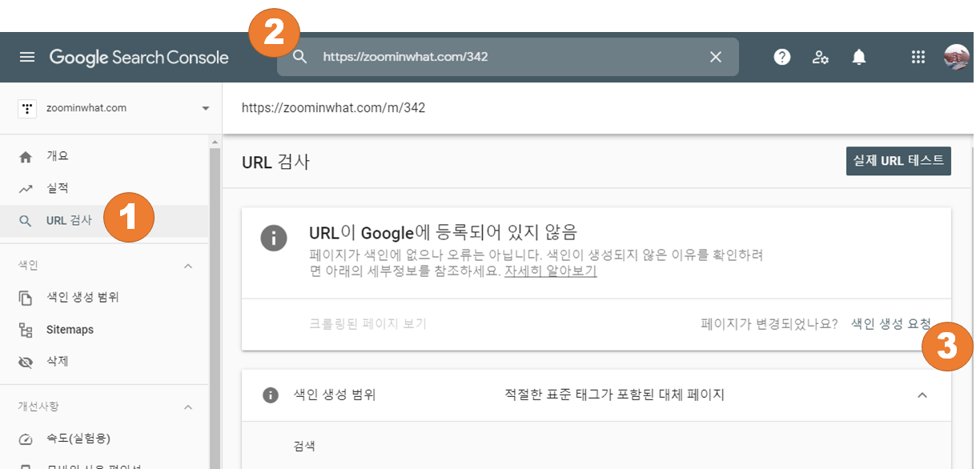The width and height of the screenshot is (980, 469).
Task: Click the sidebar scroll up arrow
Action: pos(215,142)
